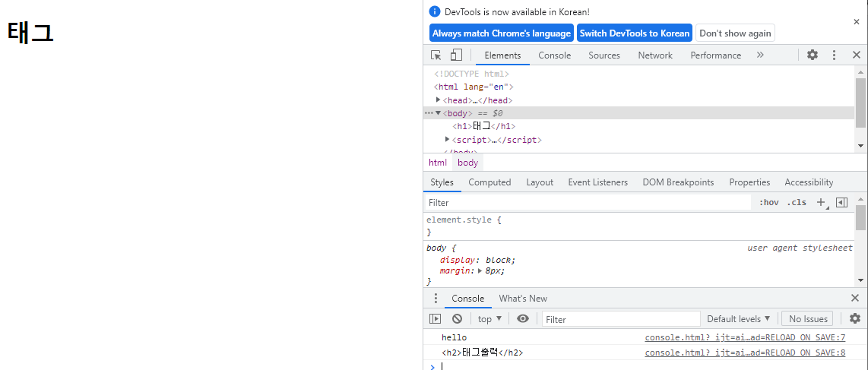Click Switch DevTools to Korean button
This screenshot has width=868, height=370.
coord(635,33)
